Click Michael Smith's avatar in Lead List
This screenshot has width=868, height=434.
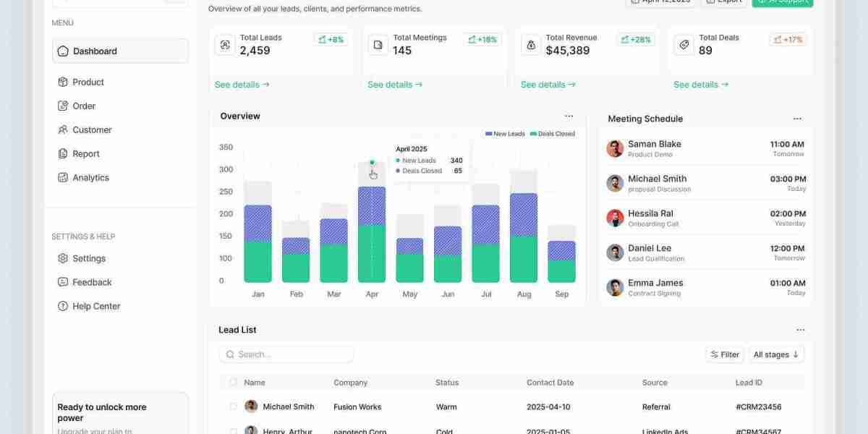pyautogui.click(x=251, y=407)
